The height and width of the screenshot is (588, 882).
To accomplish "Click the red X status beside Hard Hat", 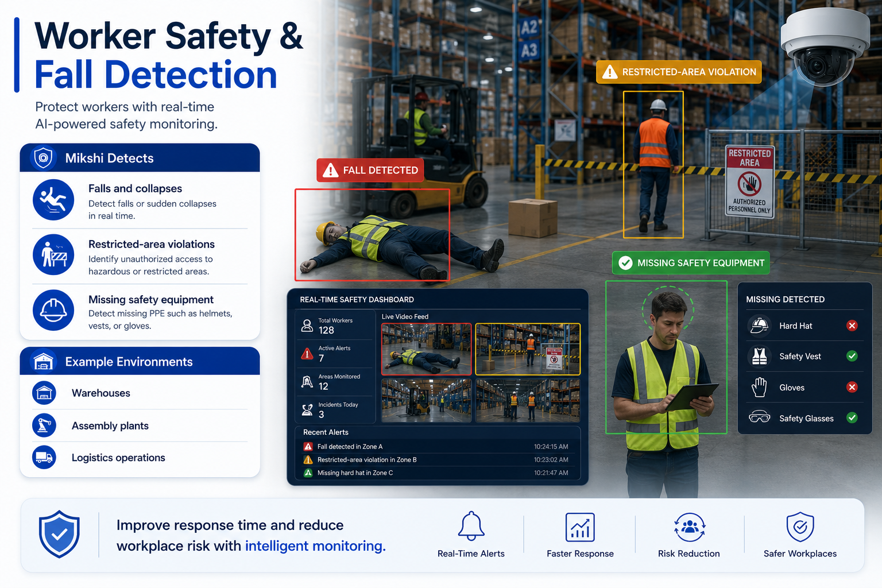I will pos(852,326).
